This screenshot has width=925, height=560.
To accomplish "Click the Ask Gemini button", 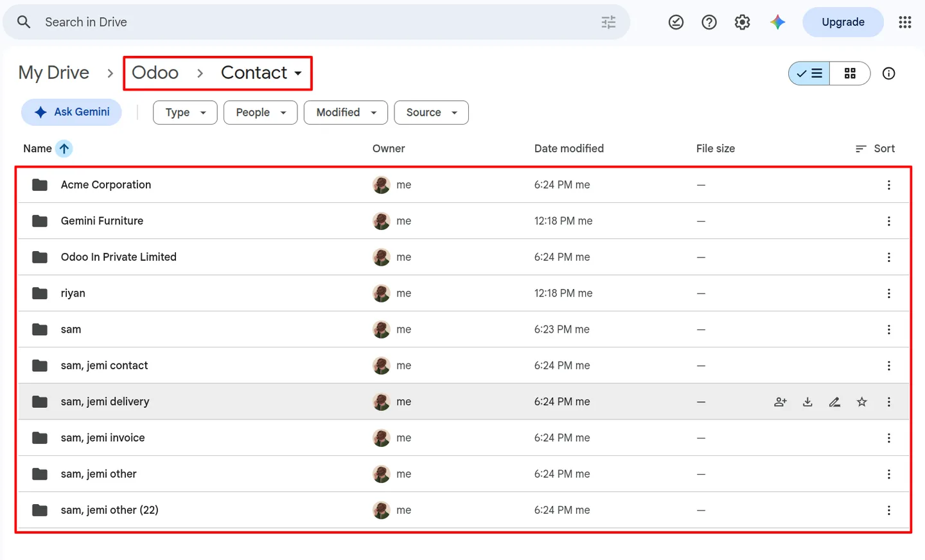I will pyautogui.click(x=71, y=112).
